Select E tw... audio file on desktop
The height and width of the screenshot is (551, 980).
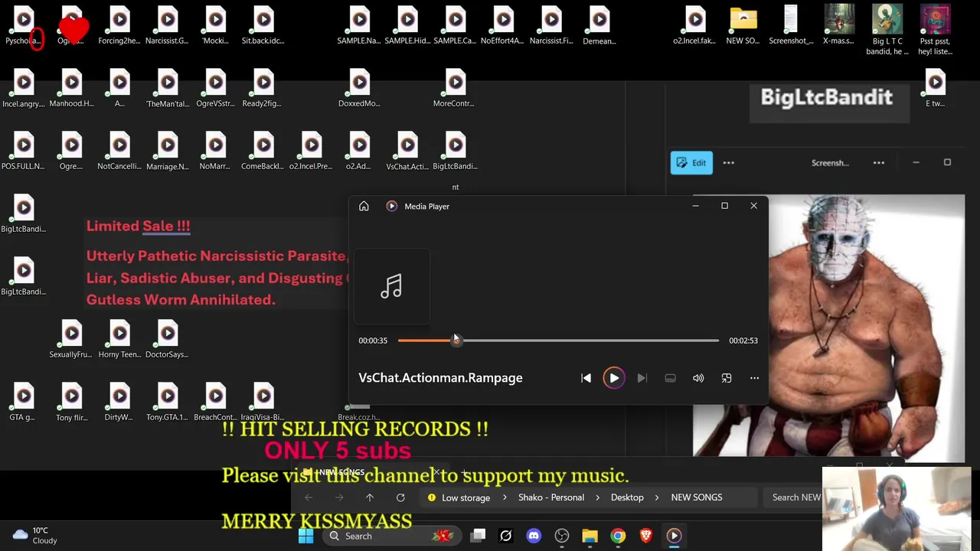935,89
